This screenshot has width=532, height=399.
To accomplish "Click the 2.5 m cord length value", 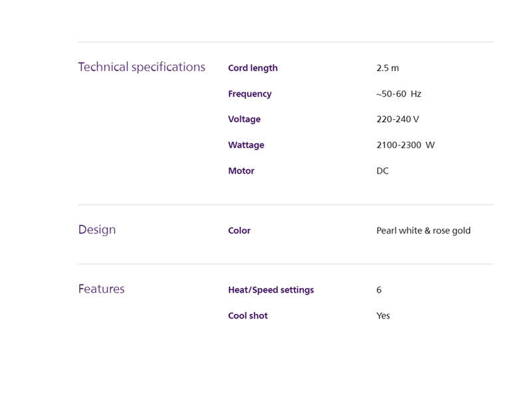I will coord(388,68).
